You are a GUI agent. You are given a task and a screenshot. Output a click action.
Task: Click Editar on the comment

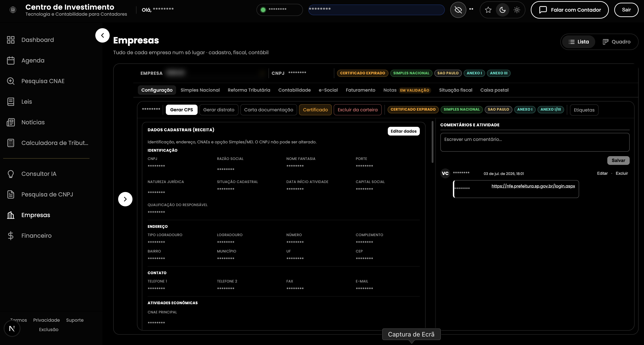pos(602,173)
